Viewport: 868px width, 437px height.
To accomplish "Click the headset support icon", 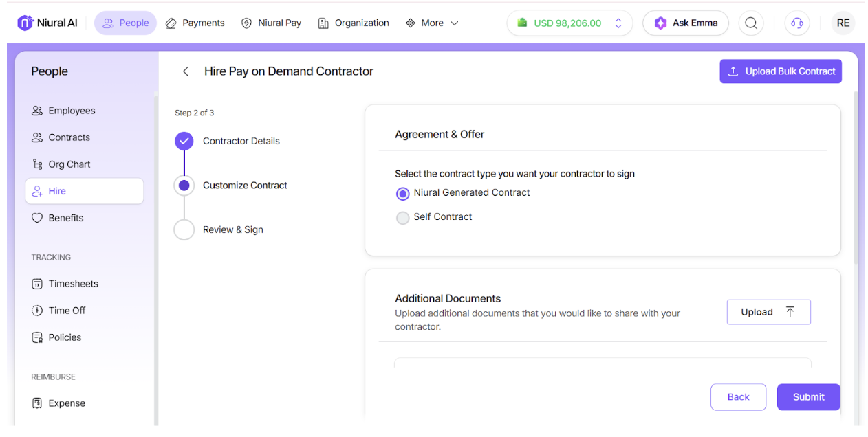I will point(797,23).
